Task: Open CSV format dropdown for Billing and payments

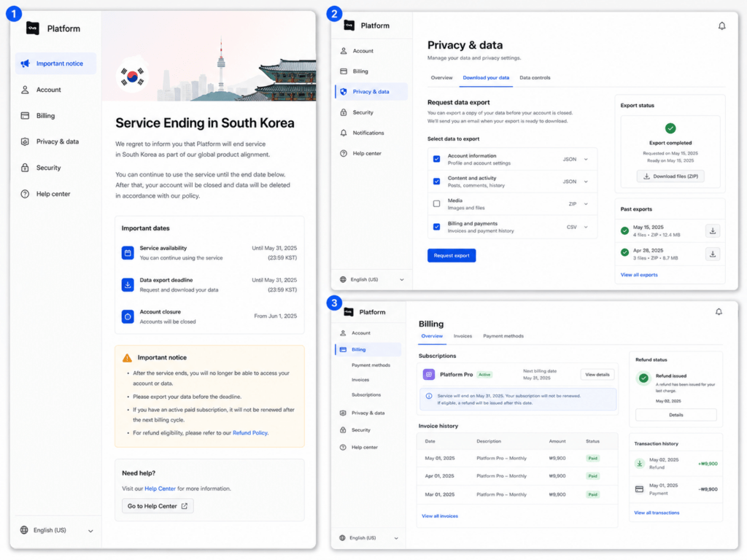Action: pyautogui.click(x=577, y=227)
